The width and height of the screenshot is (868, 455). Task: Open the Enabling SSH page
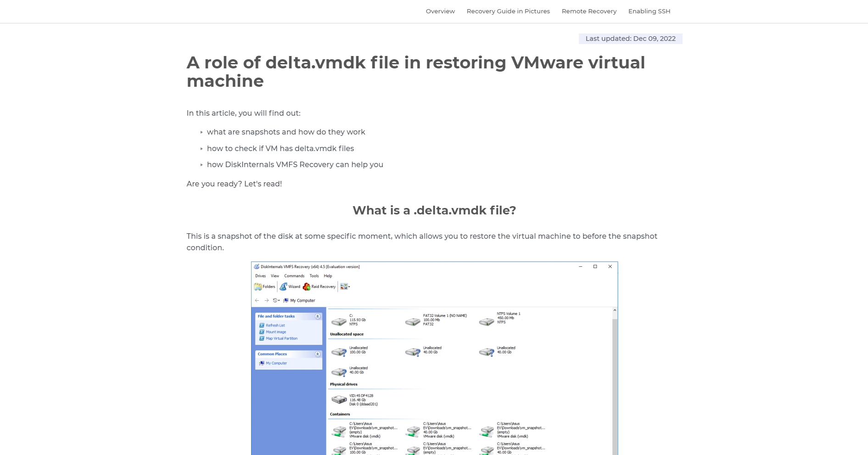pyautogui.click(x=649, y=11)
